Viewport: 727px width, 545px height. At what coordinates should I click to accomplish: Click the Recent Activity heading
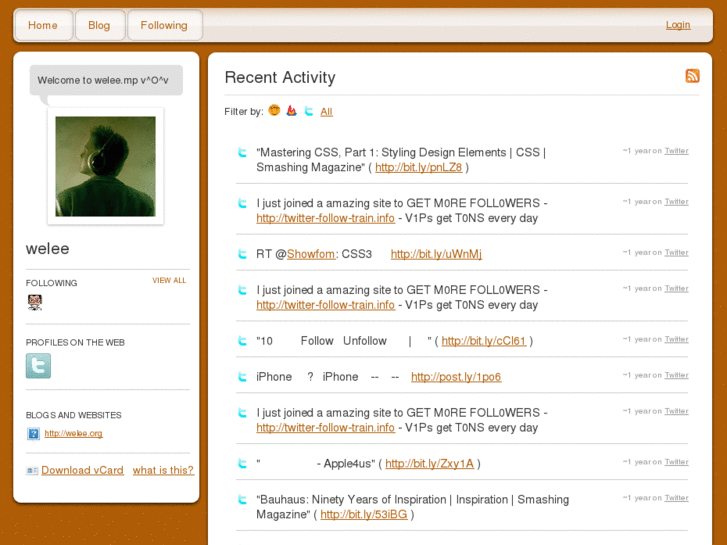coord(280,77)
